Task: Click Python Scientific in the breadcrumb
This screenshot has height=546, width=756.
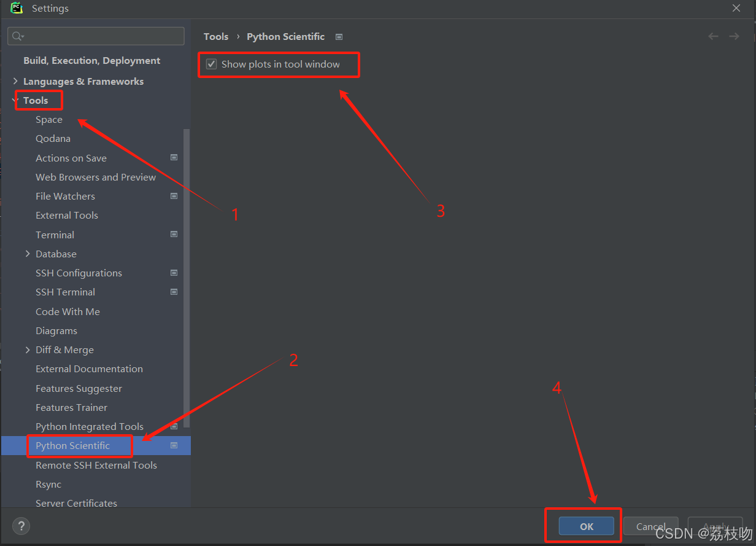Action: (285, 36)
